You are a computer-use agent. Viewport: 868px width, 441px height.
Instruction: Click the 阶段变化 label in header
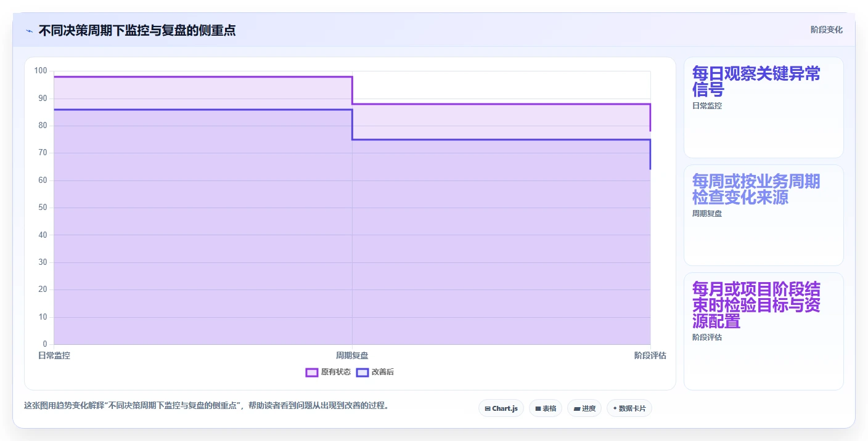826,30
